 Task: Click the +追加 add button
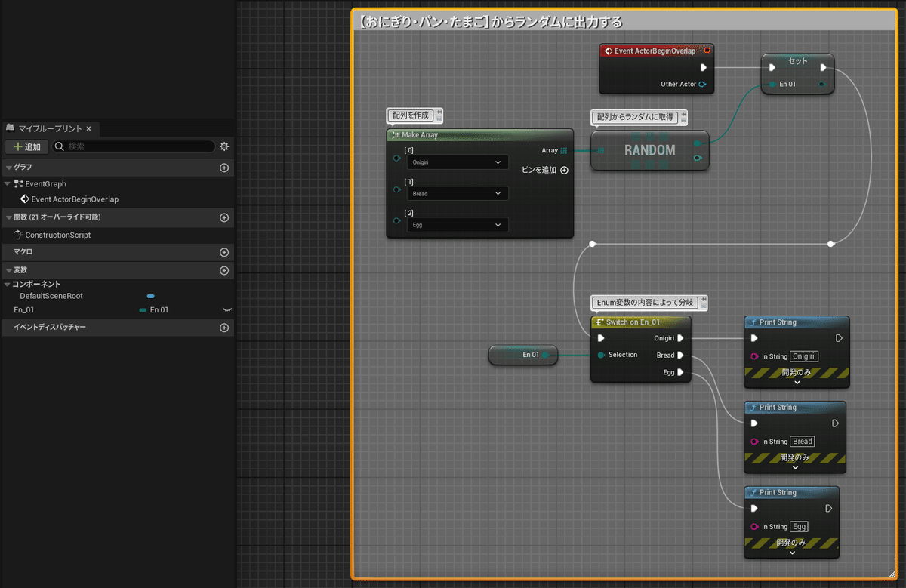(x=26, y=146)
